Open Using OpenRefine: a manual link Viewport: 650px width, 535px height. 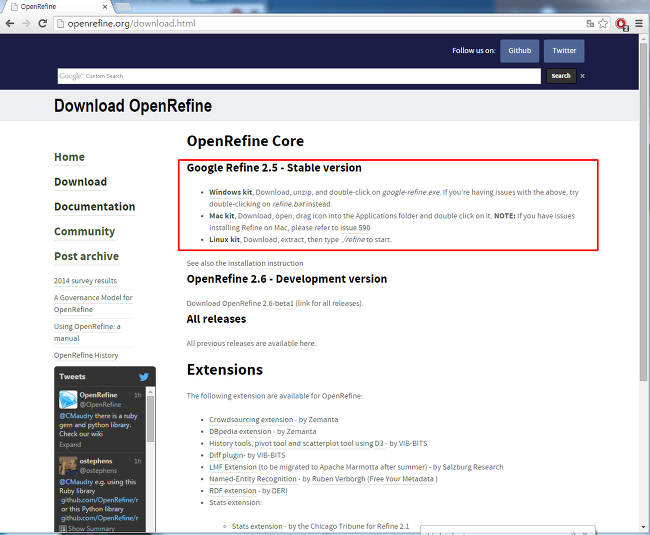tap(87, 332)
